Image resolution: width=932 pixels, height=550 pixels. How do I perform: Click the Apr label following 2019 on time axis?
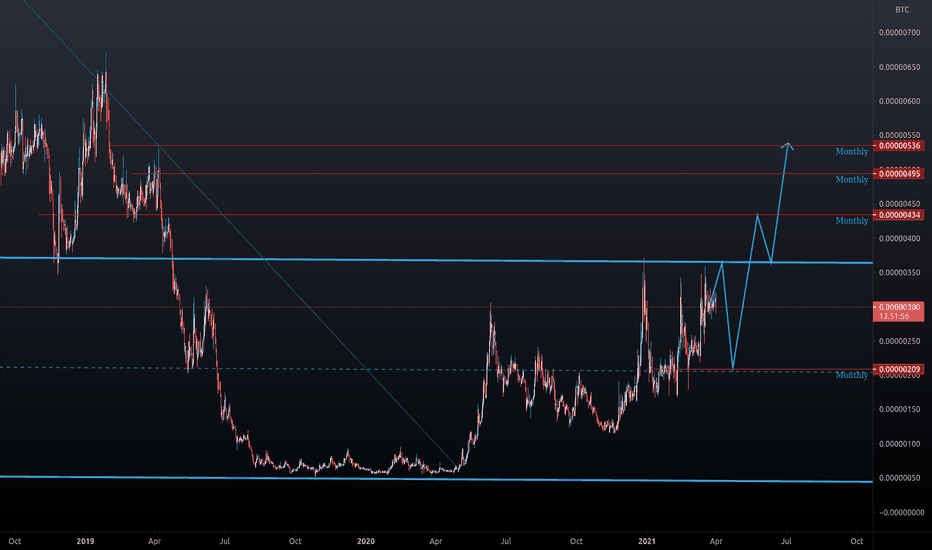click(155, 541)
